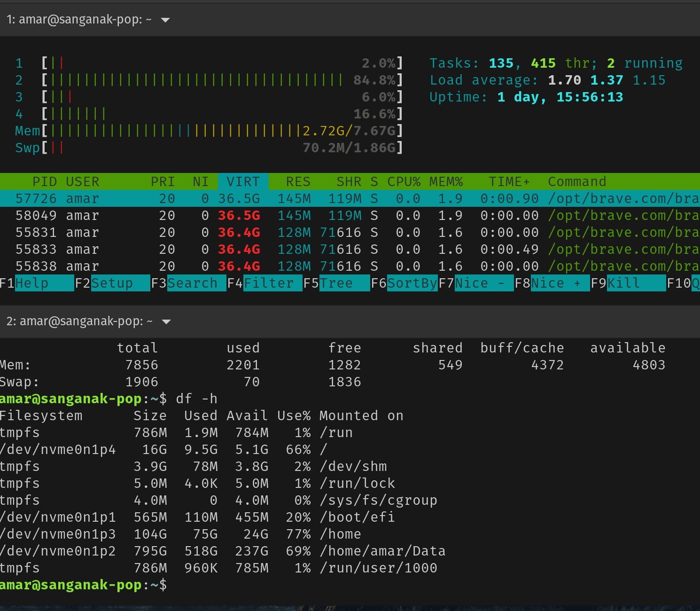Sort by TIME+ column header
This screenshot has width=700, height=611.
pos(509,182)
